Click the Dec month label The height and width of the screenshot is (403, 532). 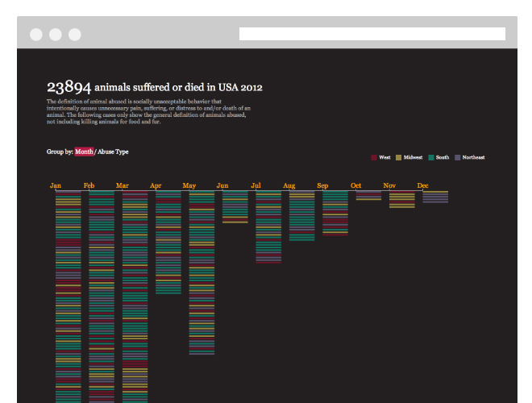point(422,185)
